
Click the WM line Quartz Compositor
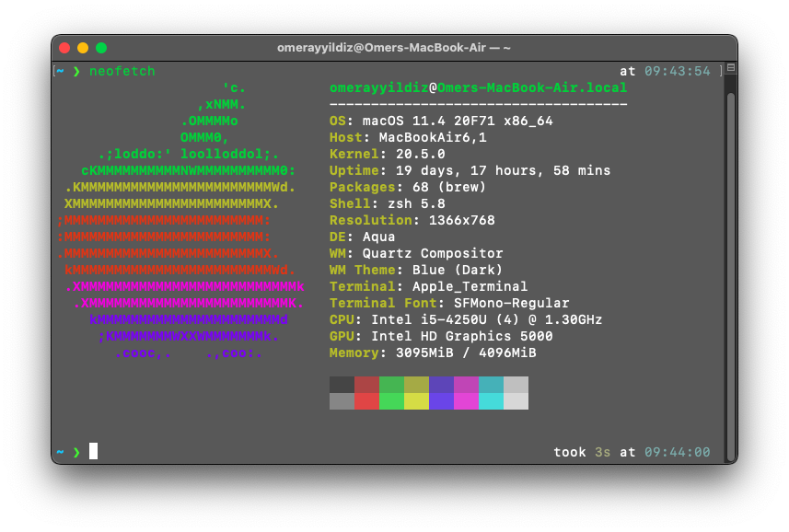point(416,253)
